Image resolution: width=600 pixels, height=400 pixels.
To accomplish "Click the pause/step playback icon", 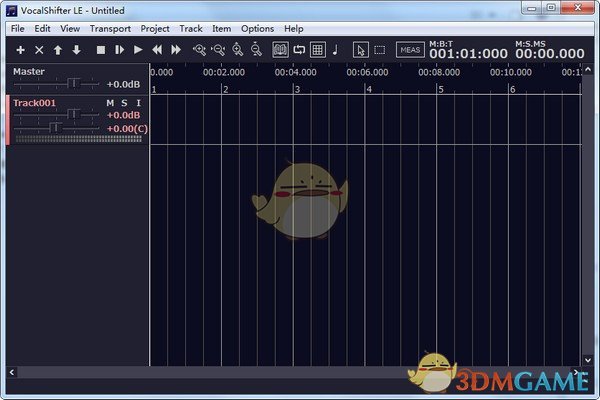I will point(119,50).
